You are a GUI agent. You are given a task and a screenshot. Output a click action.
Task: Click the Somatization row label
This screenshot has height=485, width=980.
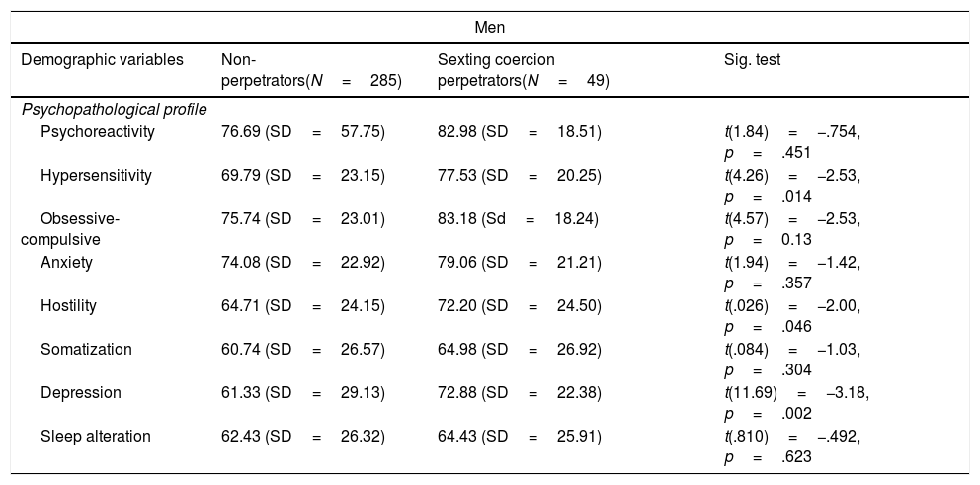[86, 350]
